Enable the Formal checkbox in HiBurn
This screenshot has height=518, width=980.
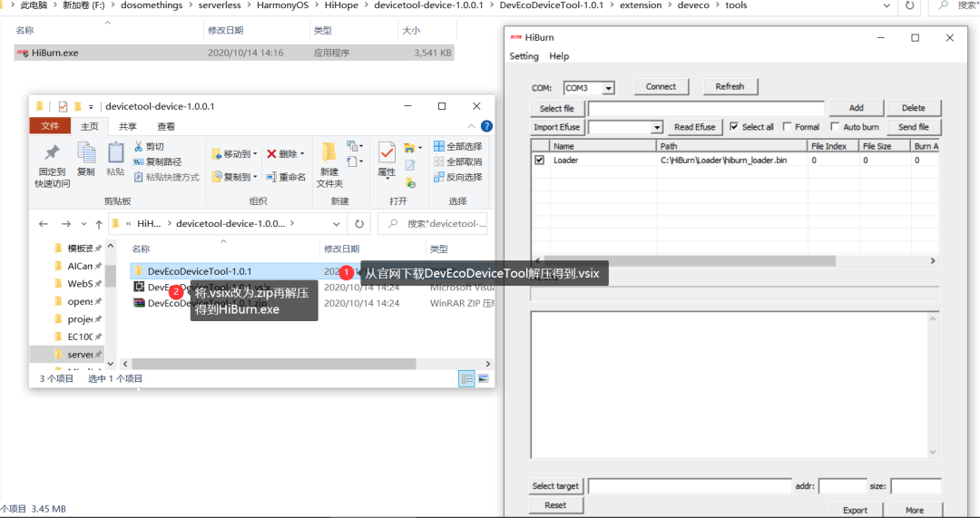pos(787,126)
